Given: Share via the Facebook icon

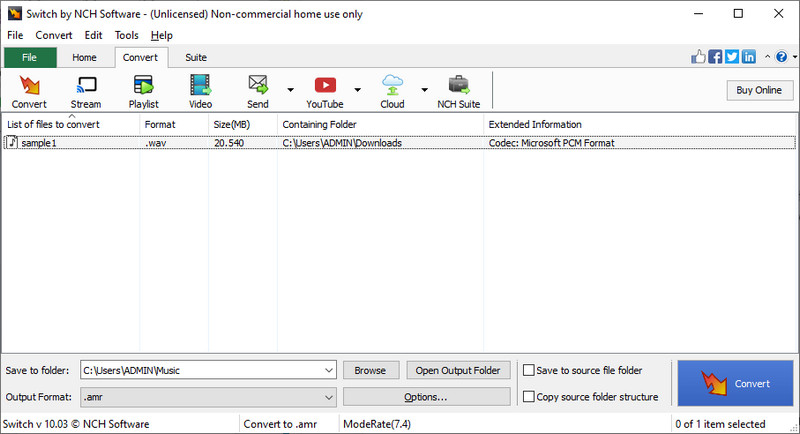Looking at the screenshot, I should coord(715,57).
